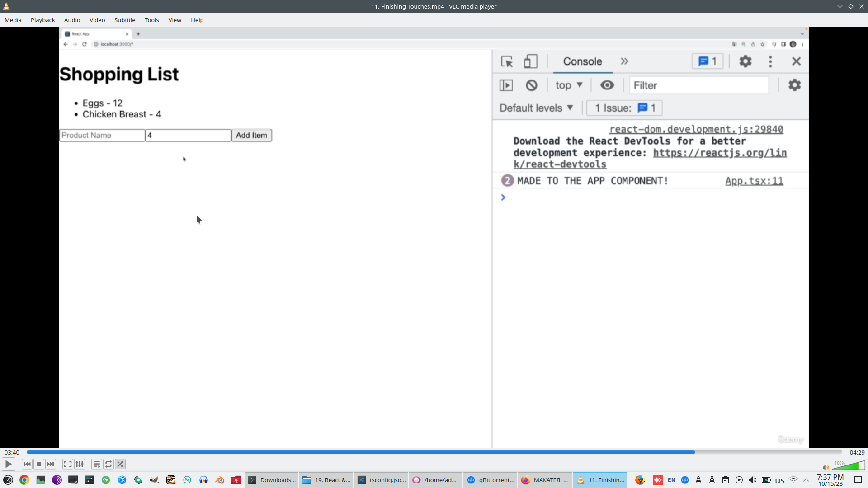Open the Tools menu
Viewport: 868px width, 488px height.
pyautogui.click(x=151, y=20)
